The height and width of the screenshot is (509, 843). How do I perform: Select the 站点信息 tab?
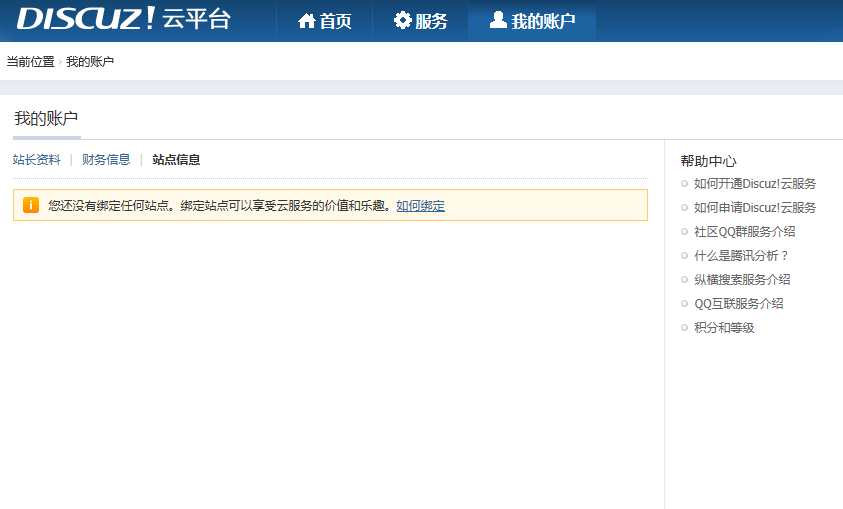(x=176, y=160)
